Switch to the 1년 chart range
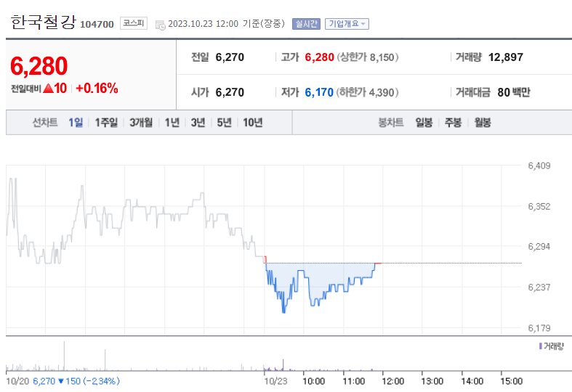Viewport: 572px width, 392px height. (172, 123)
